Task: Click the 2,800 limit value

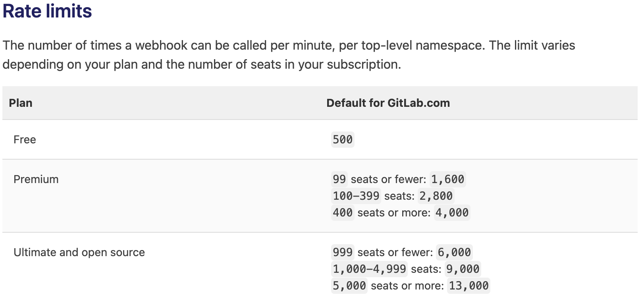Action: (x=436, y=196)
